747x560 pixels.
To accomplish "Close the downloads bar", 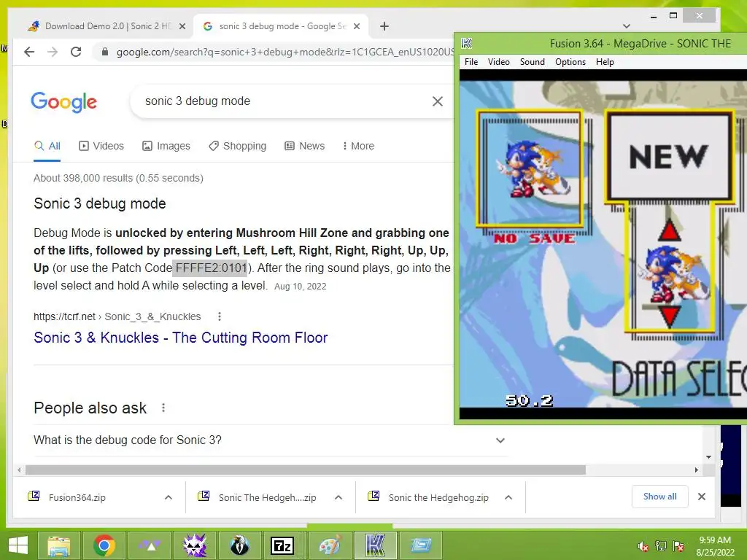I will pyautogui.click(x=702, y=497).
